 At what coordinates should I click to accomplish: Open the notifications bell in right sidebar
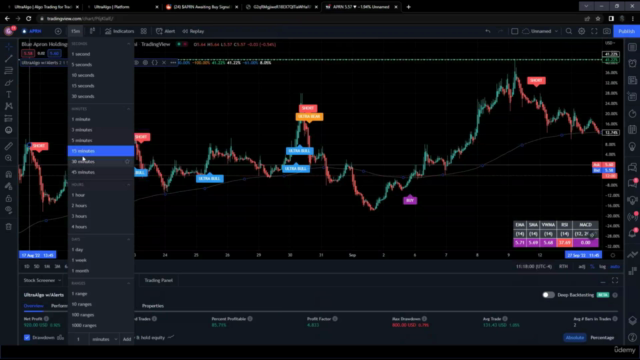click(632, 233)
